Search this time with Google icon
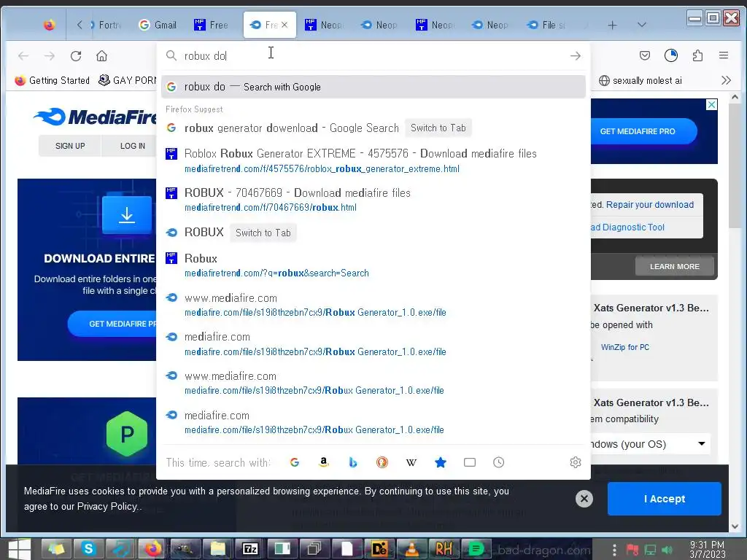This screenshot has width=747, height=560. (295, 462)
